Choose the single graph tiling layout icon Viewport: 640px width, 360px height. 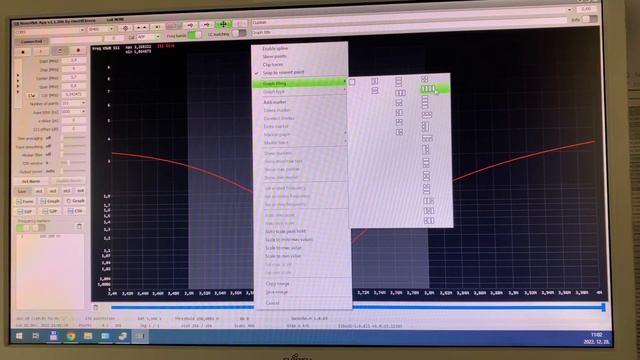[352, 82]
